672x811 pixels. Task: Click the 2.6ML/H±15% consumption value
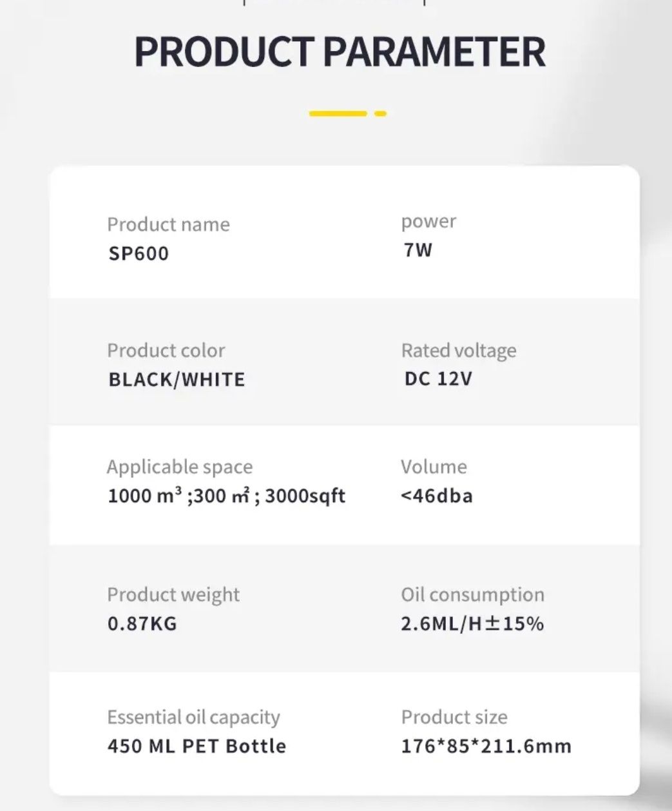tap(472, 623)
